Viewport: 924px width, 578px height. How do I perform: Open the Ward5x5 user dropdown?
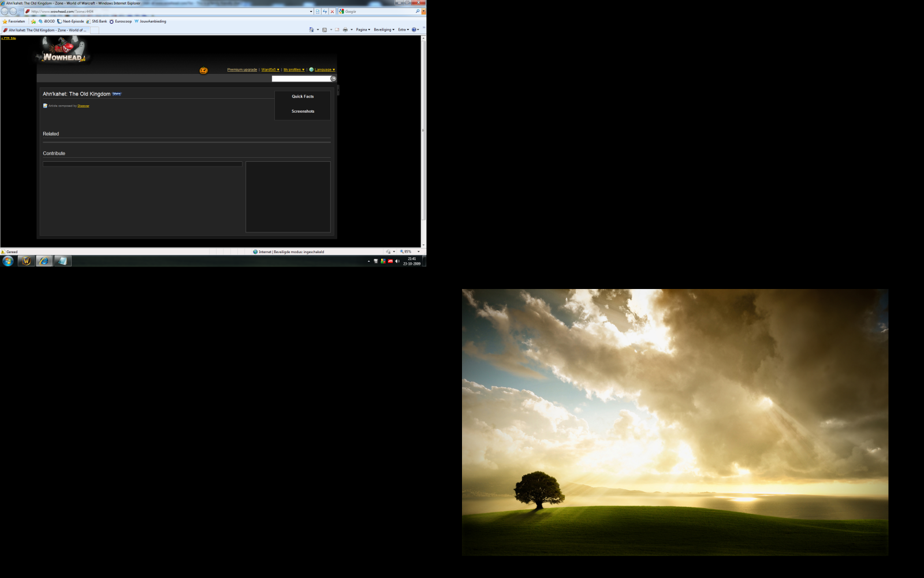[x=270, y=69]
